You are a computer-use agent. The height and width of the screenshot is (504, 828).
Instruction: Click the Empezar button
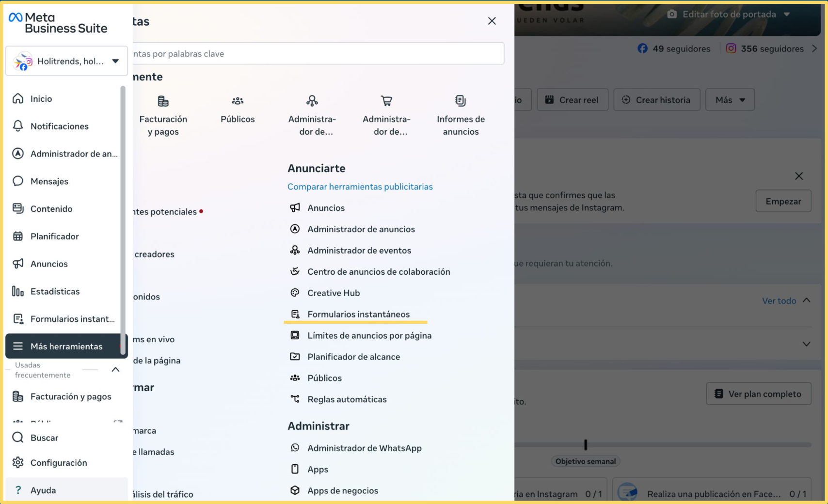[783, 202]
